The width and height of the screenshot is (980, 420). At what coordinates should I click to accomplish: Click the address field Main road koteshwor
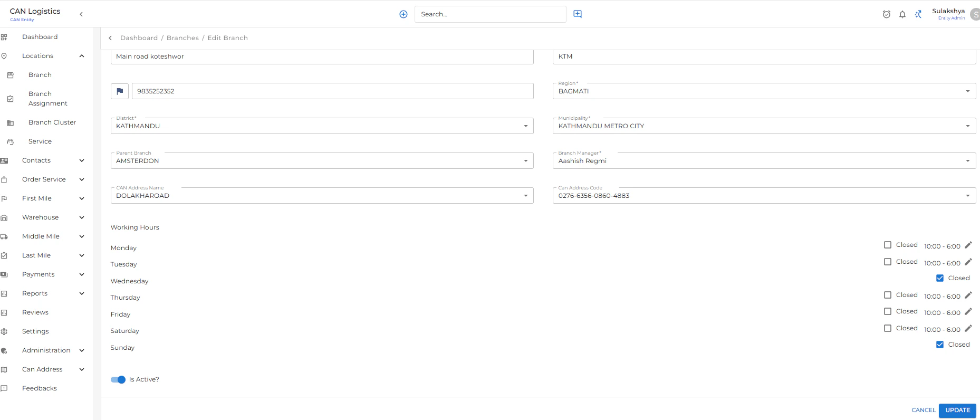click(x=322, y=56)
